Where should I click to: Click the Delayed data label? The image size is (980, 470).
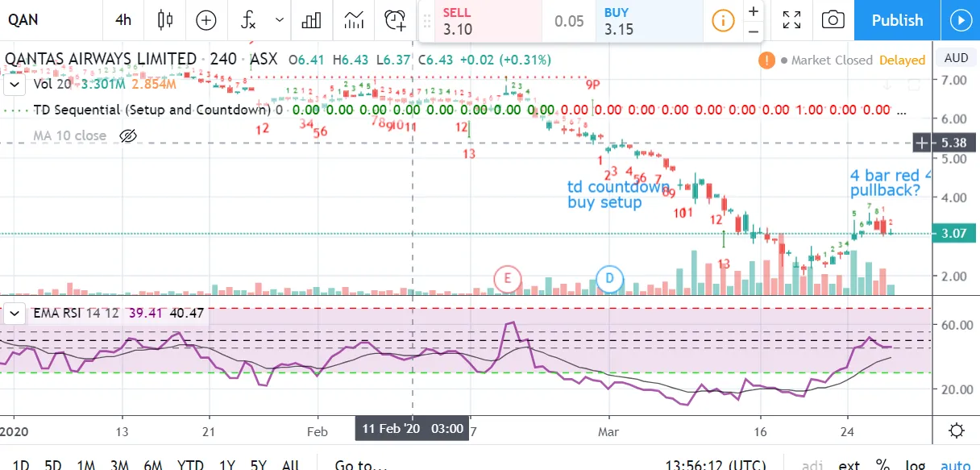[x=902, y=60]
